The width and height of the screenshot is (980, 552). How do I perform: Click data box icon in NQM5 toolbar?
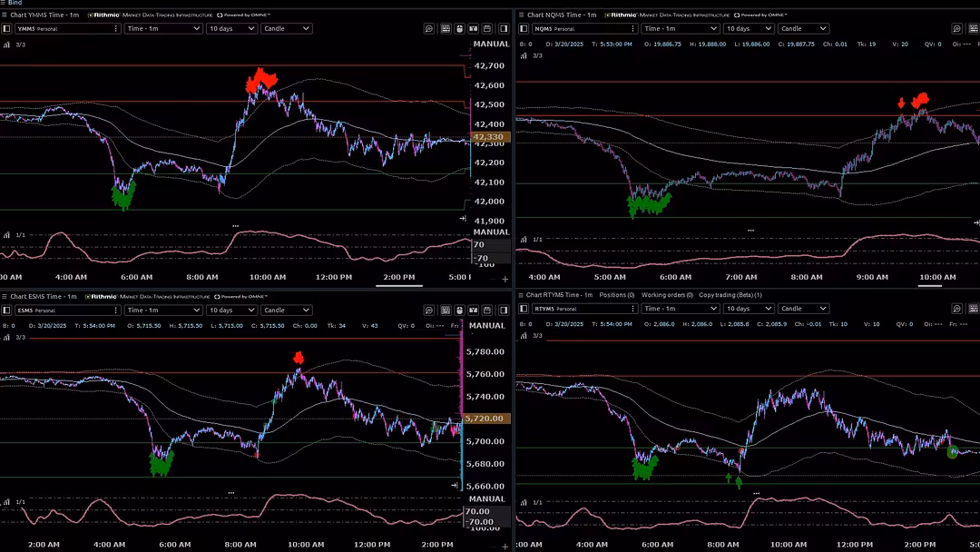pos(974,29)
